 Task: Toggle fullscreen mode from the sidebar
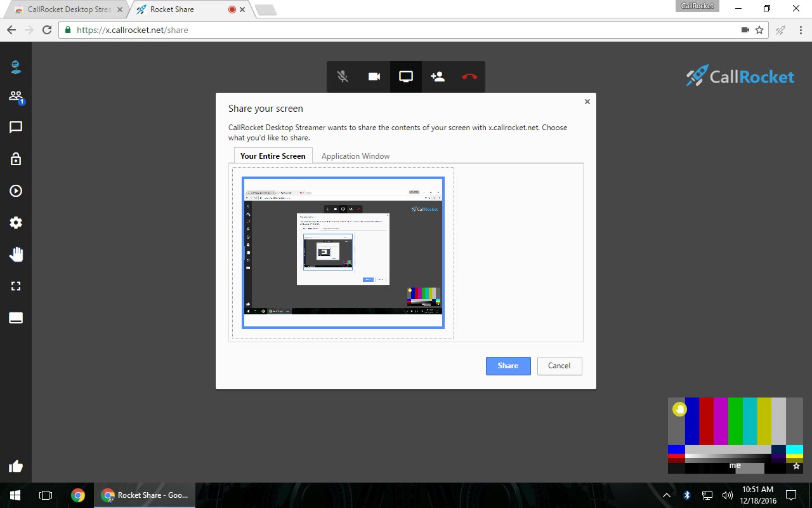[16, 286]
